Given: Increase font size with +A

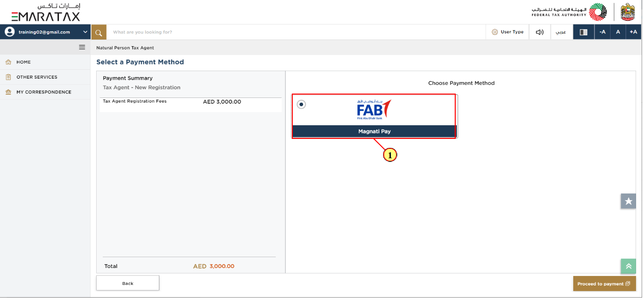Looking at the screenshot, I should tap(634, 32).
